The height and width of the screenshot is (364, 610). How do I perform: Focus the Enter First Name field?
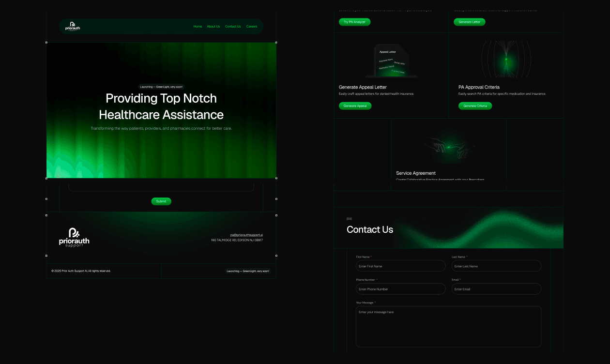point(401,266)
